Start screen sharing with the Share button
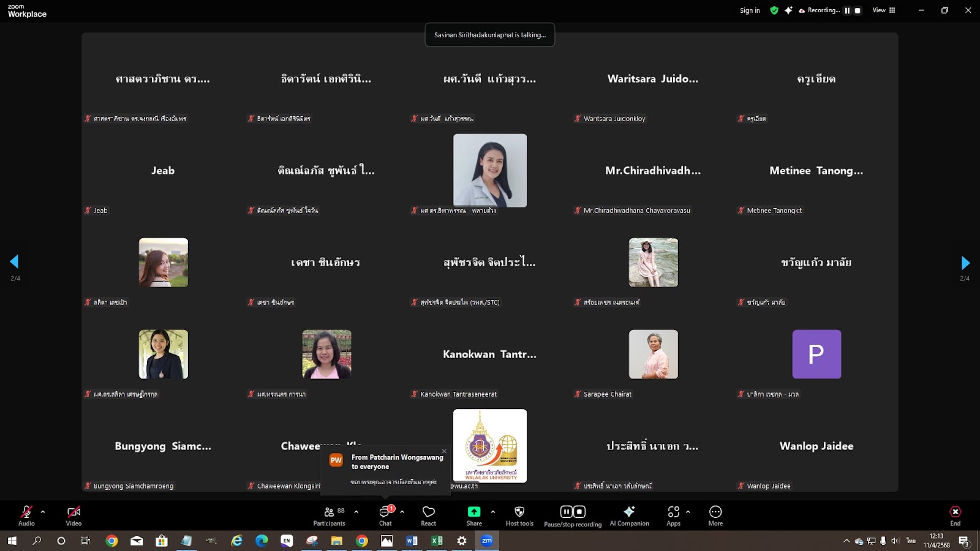Viewport: 980px width, 551px height. 474,515
